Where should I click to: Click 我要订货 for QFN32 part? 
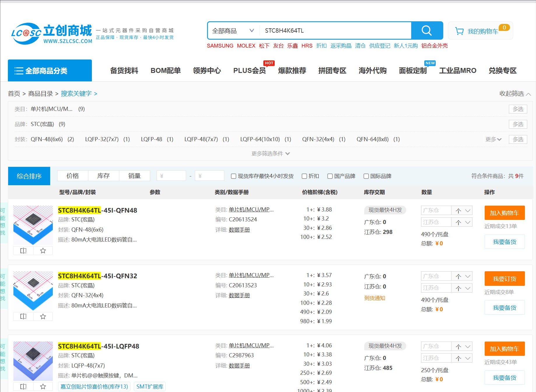pos(505,279)
